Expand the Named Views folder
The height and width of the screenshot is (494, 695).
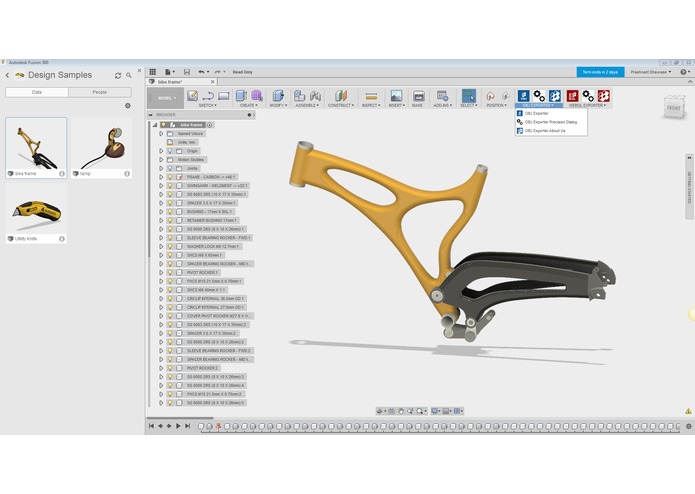point(161,133)
